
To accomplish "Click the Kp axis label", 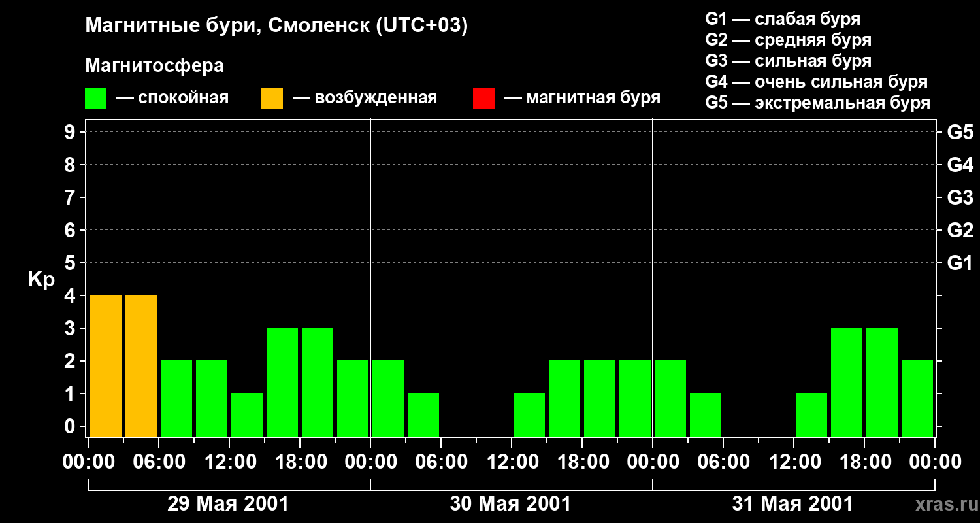I will (41, 280).
